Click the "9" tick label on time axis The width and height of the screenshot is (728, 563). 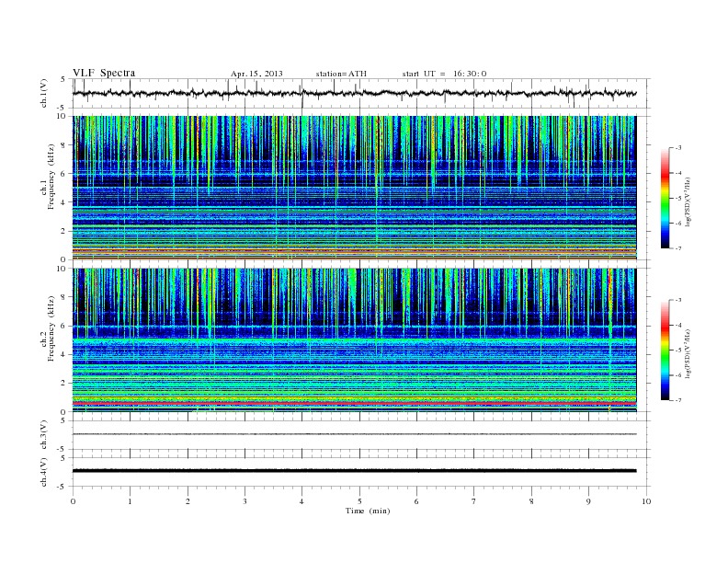point(588,501)
